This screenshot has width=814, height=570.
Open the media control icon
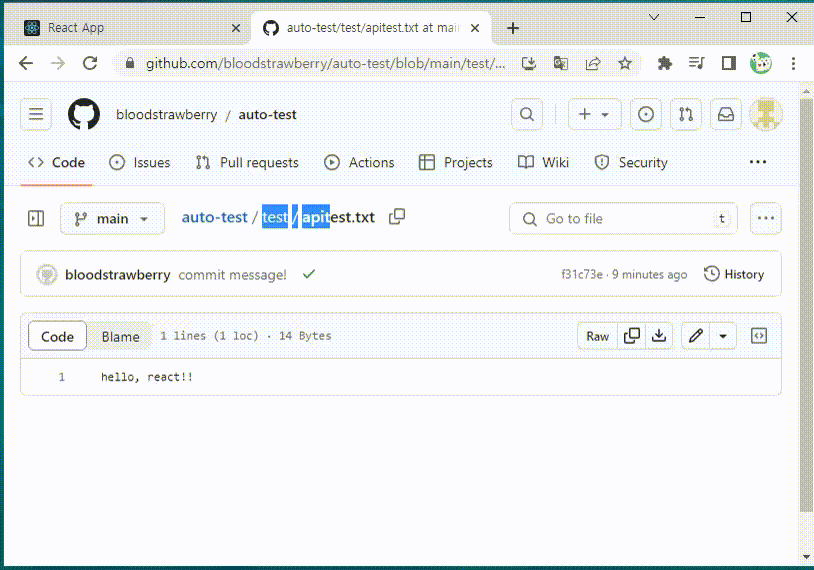coord(696,63)
